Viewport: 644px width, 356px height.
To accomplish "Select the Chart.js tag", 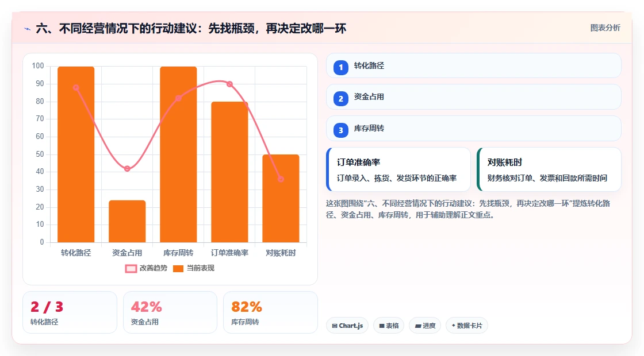I will (x=347, y=326).
